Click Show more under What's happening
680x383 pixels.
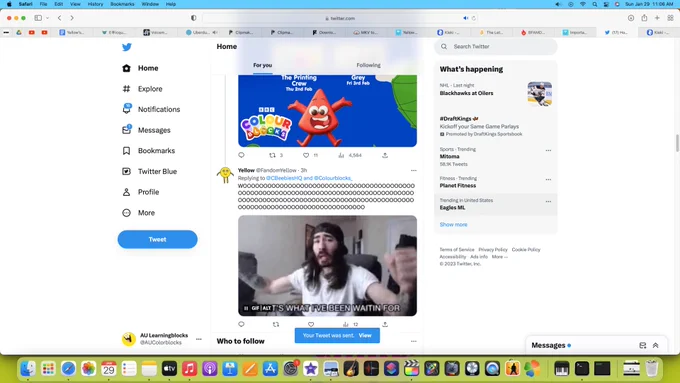tap(453, 225)
